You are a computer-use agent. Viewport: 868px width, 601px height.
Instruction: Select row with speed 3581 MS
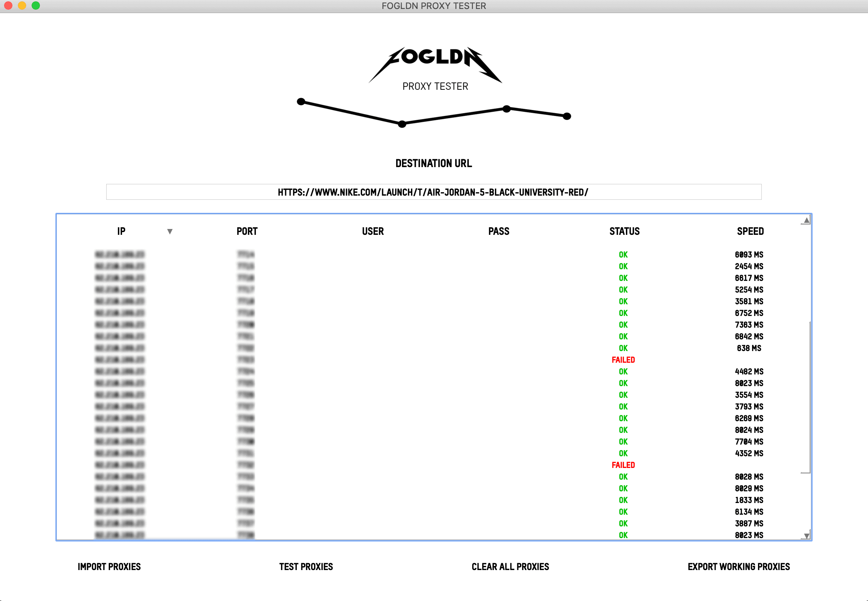429,302
